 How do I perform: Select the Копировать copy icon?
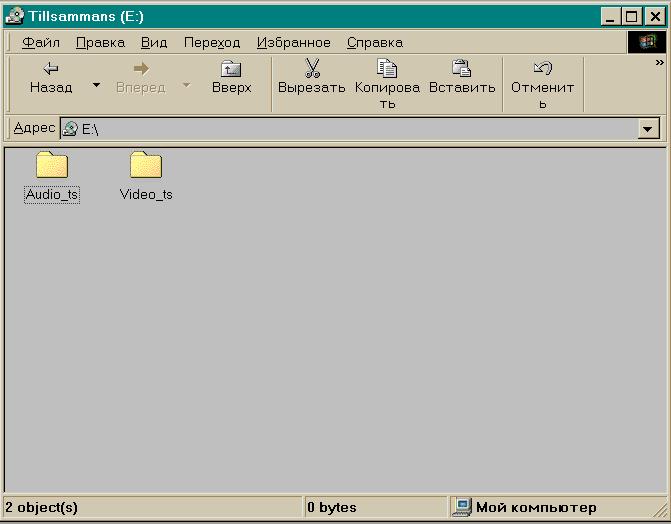click(387, 68)
